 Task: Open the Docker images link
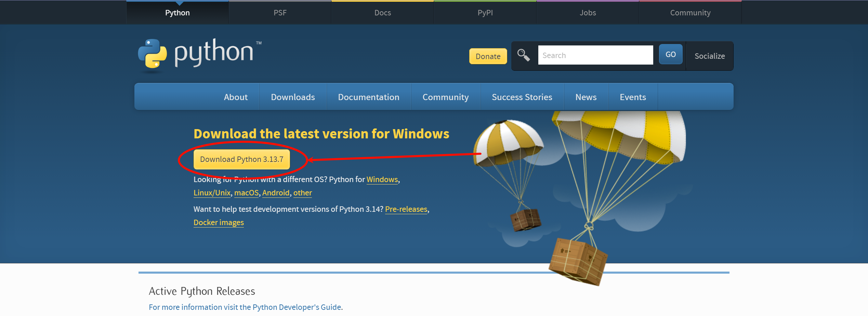(x=219, y=222)
